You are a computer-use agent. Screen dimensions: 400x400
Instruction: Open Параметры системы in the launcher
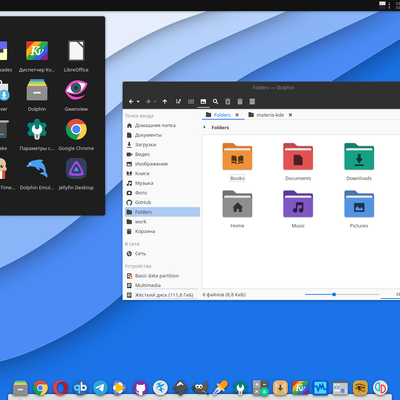point(37,135)
